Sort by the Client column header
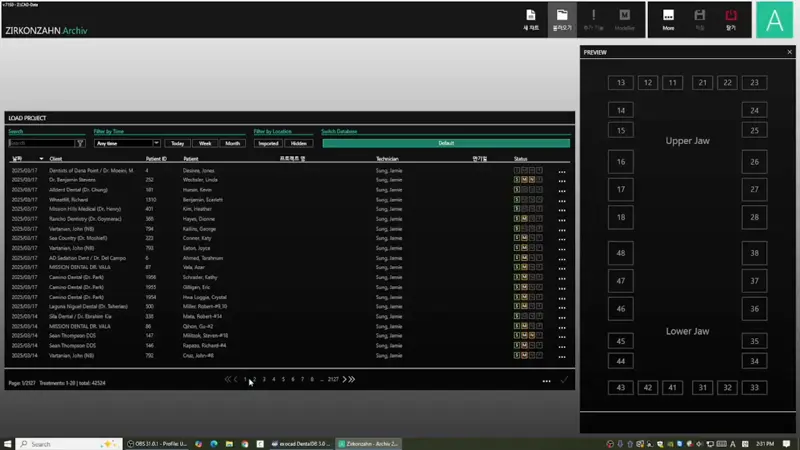800x450 pixels. tap(56, 159)
